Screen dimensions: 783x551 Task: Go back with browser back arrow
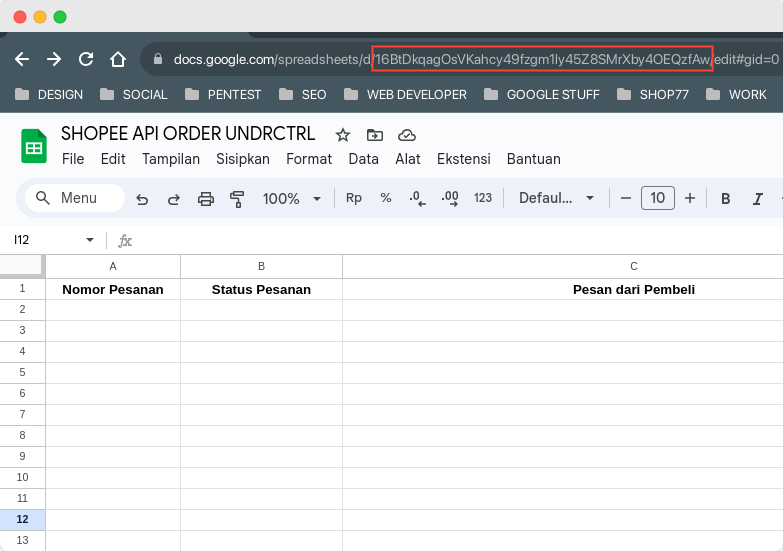pos(22,59)
